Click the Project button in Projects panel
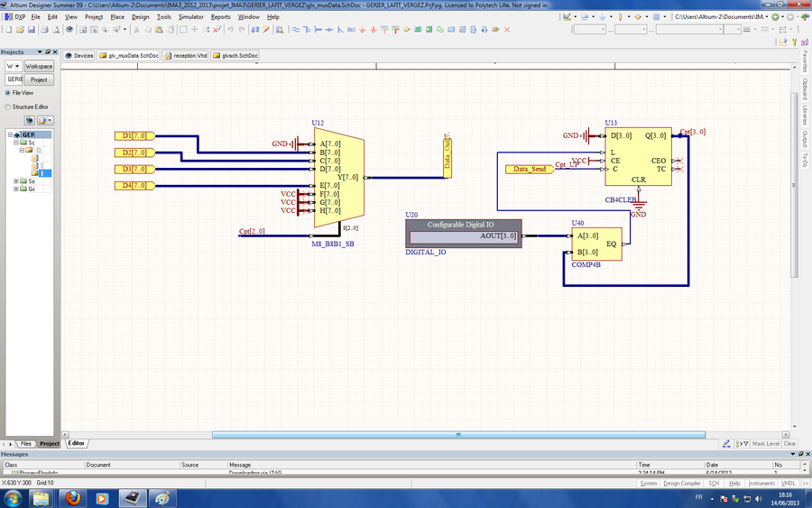This screenshot has height=508, width=812. click(x=39, y=79)
